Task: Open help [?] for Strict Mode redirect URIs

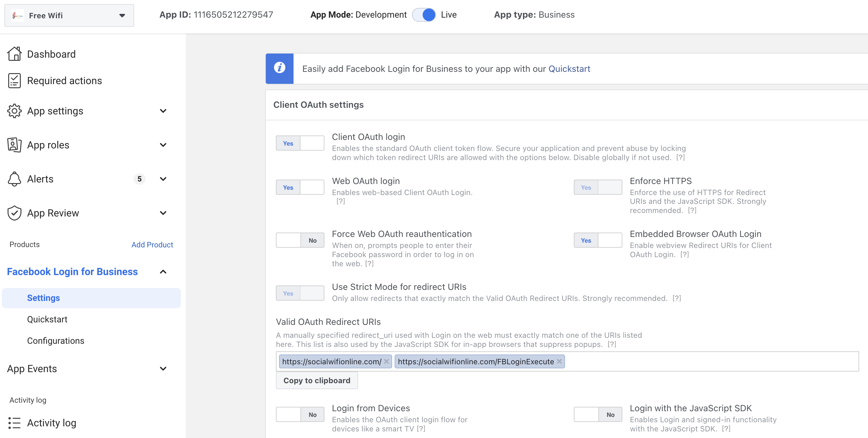Action: [677, 298]
